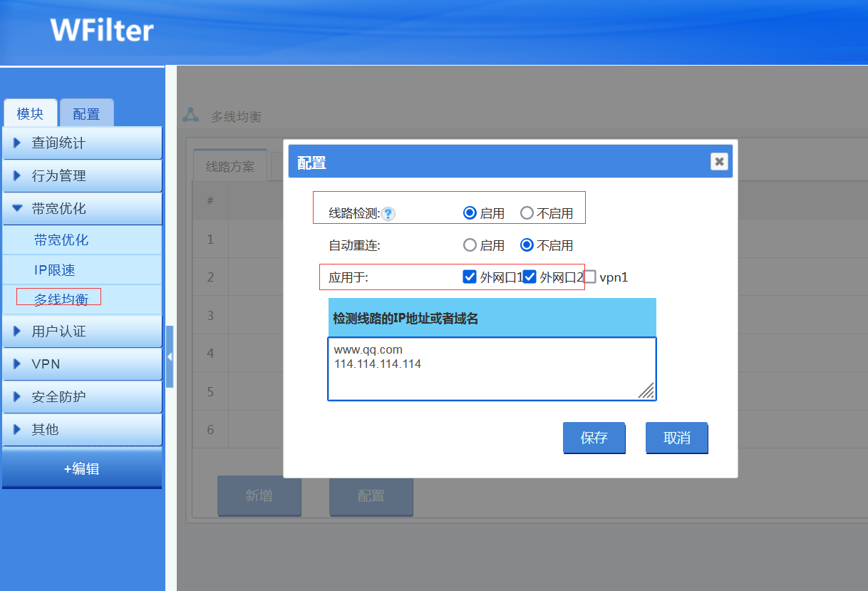Uncheck the 外网口2 checkbox
The width and height of the screenshot is (868, 591).
tap(529, 277)
